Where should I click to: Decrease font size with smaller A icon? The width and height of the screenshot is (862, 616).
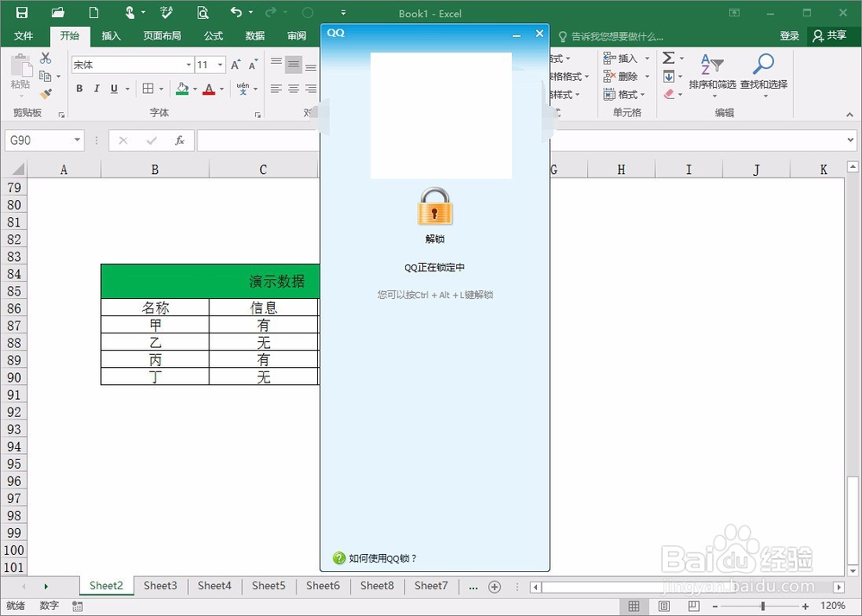253,65
